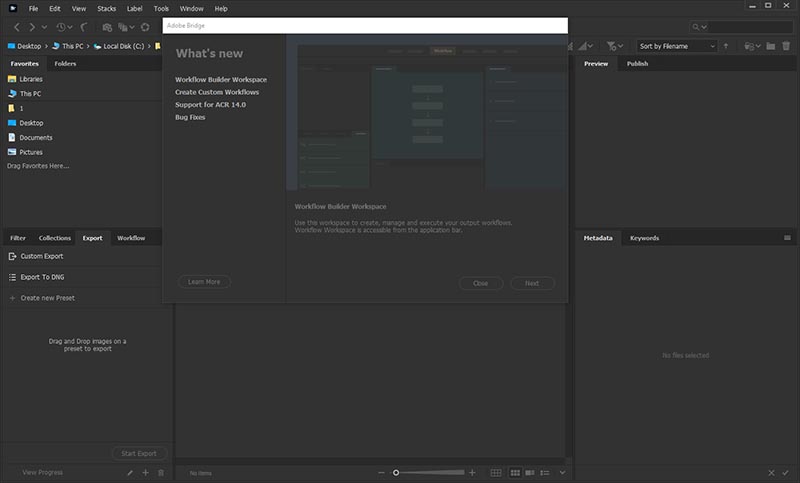
Task: Select Support for ACR 14.0 topic
Action: (x=210, y=105)
